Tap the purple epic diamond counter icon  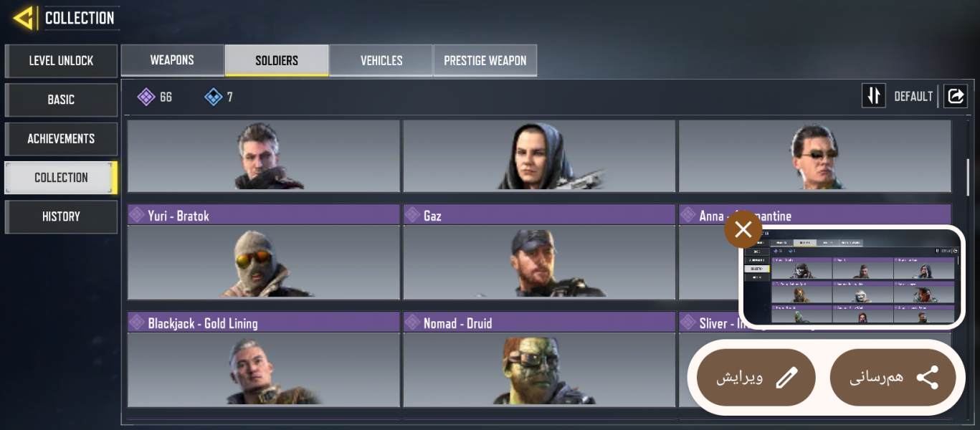146,97
